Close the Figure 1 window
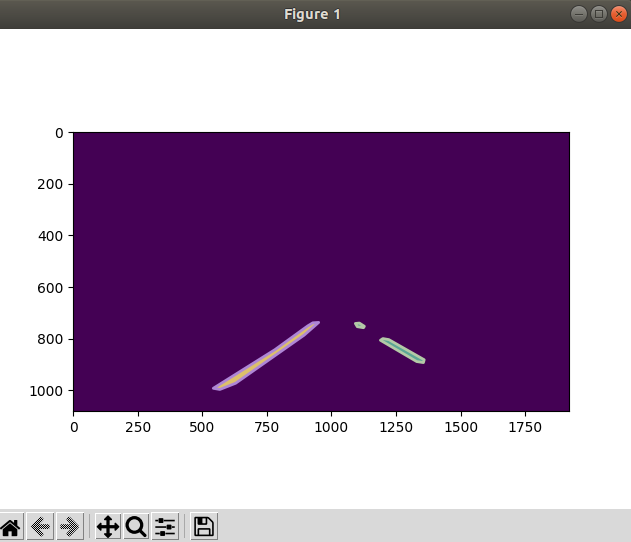631x542 pixels. 619,14
